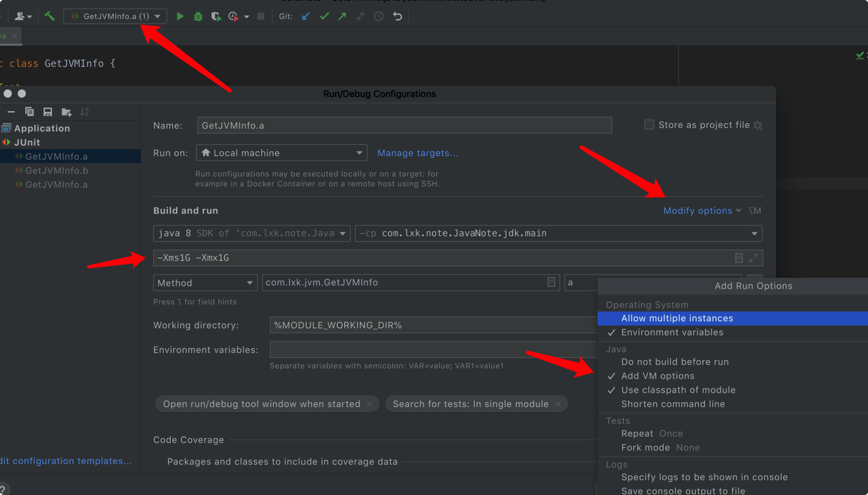Viewport: 868px width, 495px height.
Task: Select GetJVMInfo.b in configuration tree
Action: (x=57, y=170)
